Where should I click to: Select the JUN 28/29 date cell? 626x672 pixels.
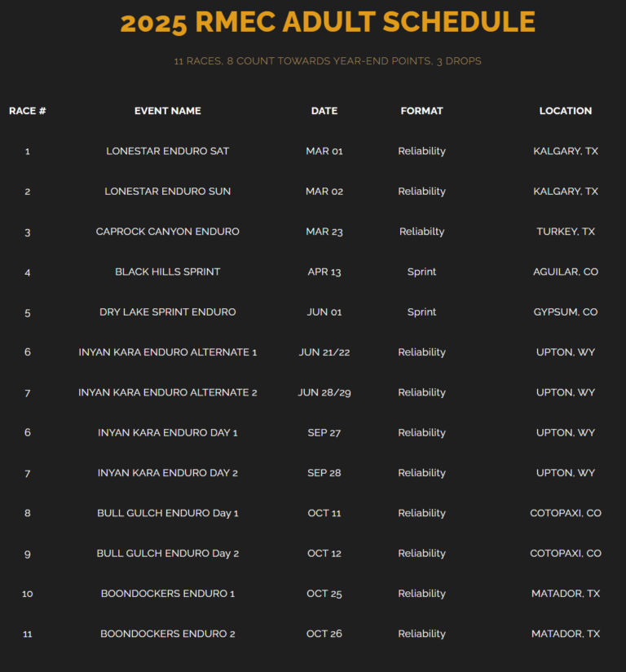pos(324,392)
